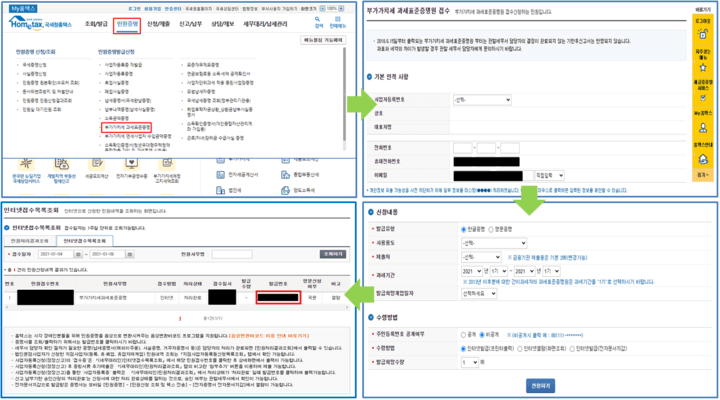
Task: Open the 신고/납부 menu
Action: [191, 24]
